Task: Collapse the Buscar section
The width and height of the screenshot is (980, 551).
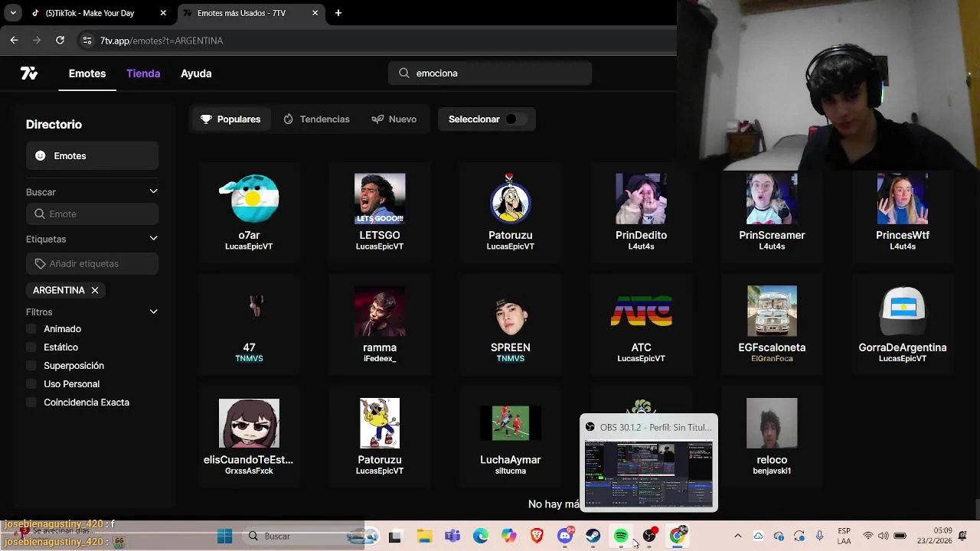Action: (153, 192)
